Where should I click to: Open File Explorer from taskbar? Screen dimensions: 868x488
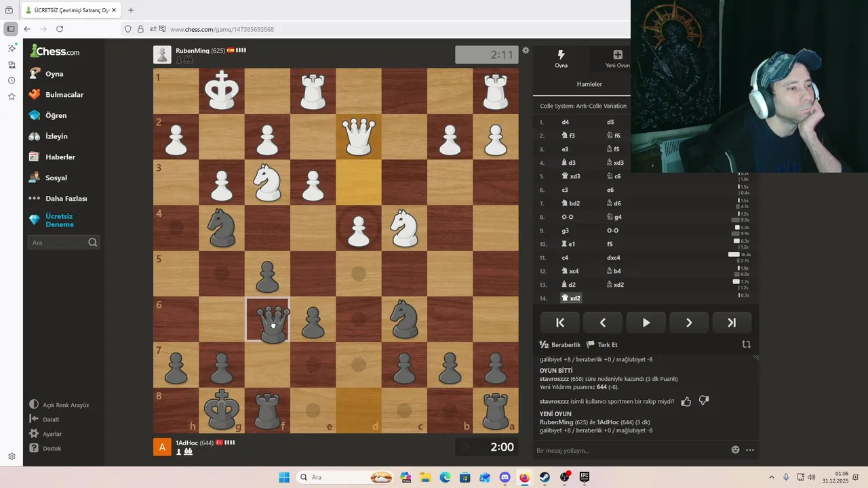coord(425,477)
